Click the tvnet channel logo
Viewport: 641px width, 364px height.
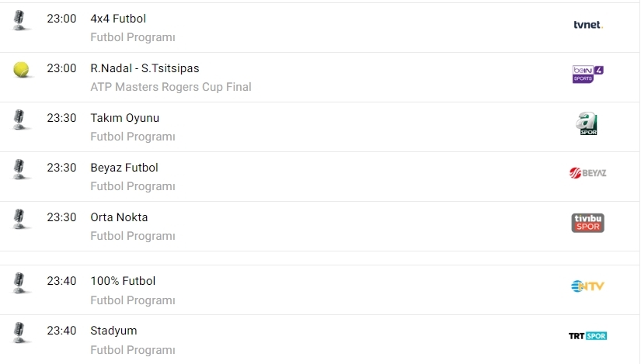point(587,25)
